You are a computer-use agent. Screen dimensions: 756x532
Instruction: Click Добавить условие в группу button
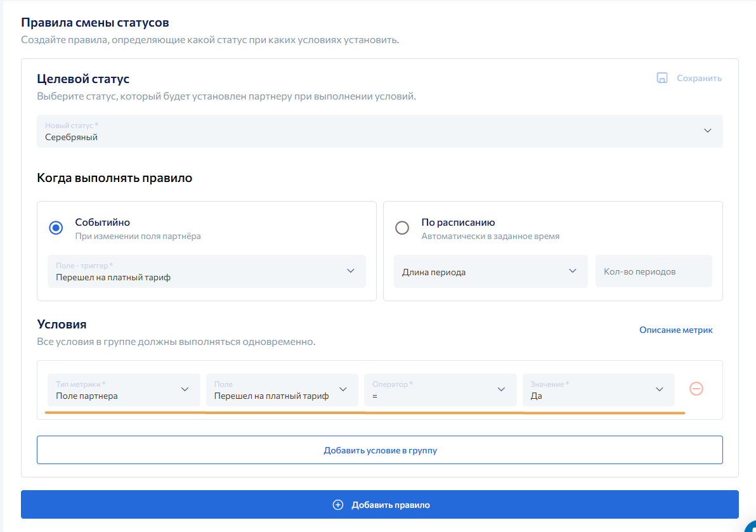pyautogui.click(x=380, y=450)
